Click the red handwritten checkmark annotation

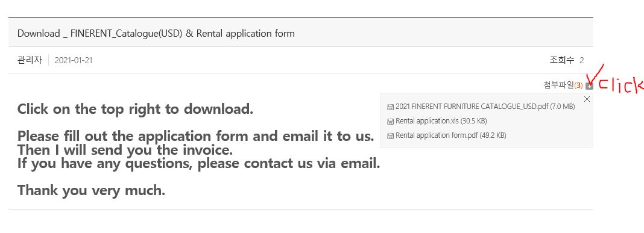click(x=593, y=75)
